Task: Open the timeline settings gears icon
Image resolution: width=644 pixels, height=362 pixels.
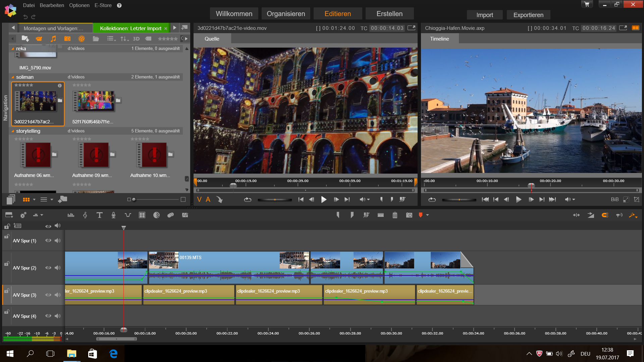Action: click(x=23, y=215)
